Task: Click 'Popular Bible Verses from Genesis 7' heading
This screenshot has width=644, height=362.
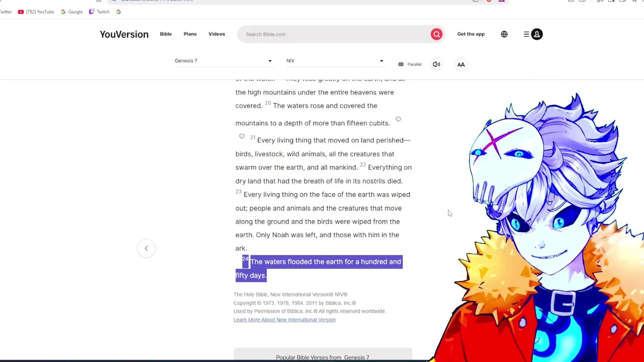Action: click(x=323, y=357)
